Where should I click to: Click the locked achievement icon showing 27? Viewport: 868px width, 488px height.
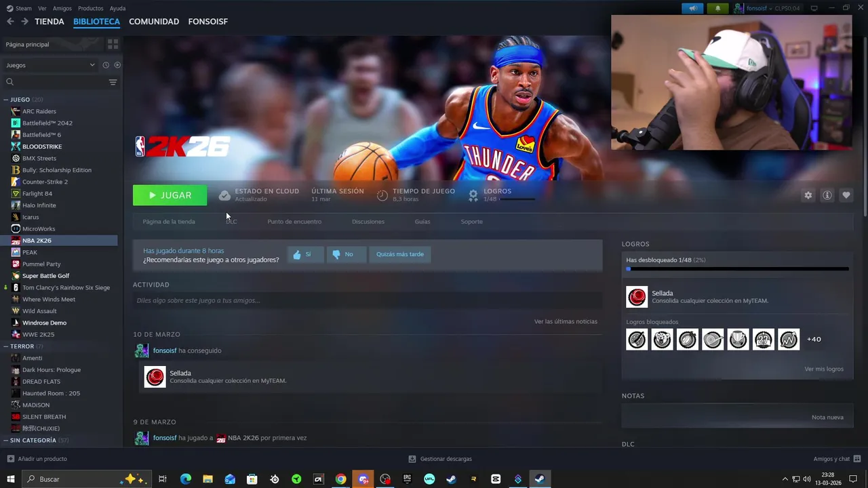764,339
